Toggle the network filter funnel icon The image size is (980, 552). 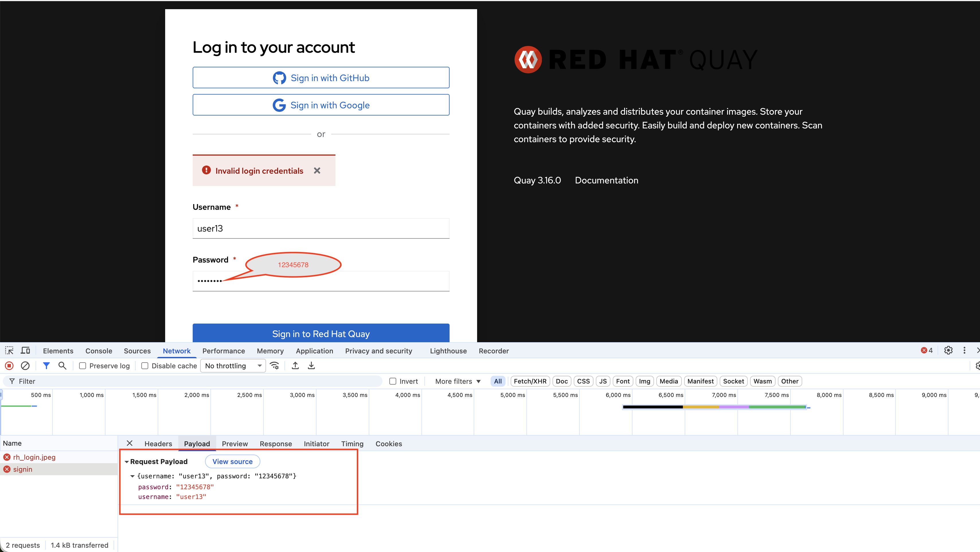tap(46, 366)
